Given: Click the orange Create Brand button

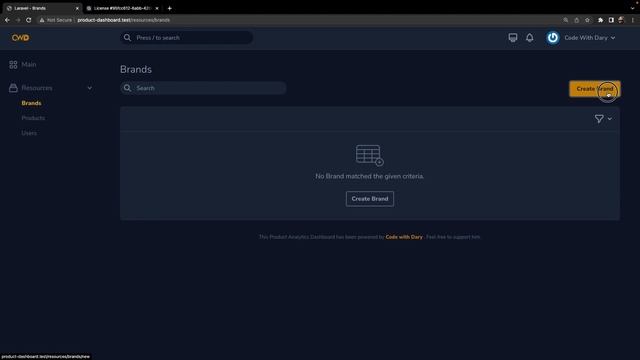Looking at the screenshot, I should click(595, 89).
